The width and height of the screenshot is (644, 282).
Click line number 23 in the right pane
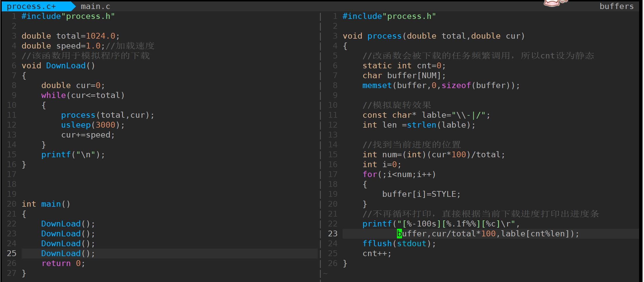pyautogui.click(x=332, y=234)
